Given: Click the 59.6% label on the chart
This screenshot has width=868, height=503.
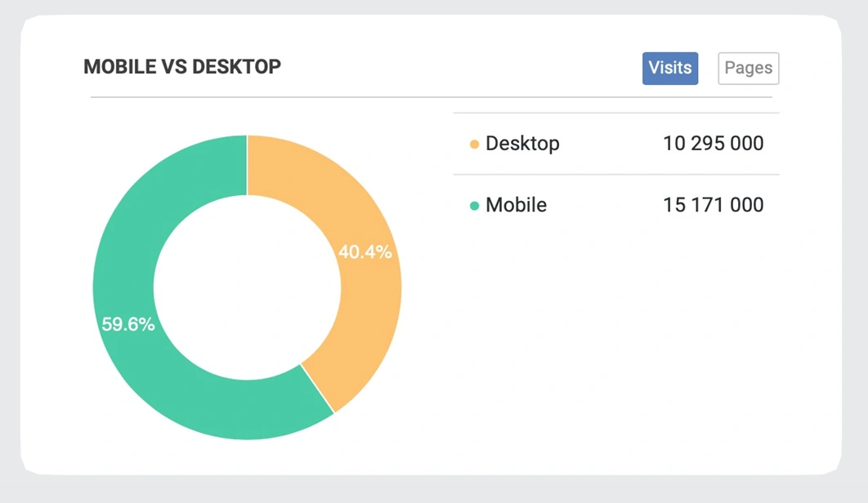Looking at the screenshot, I should coord(128,324).
